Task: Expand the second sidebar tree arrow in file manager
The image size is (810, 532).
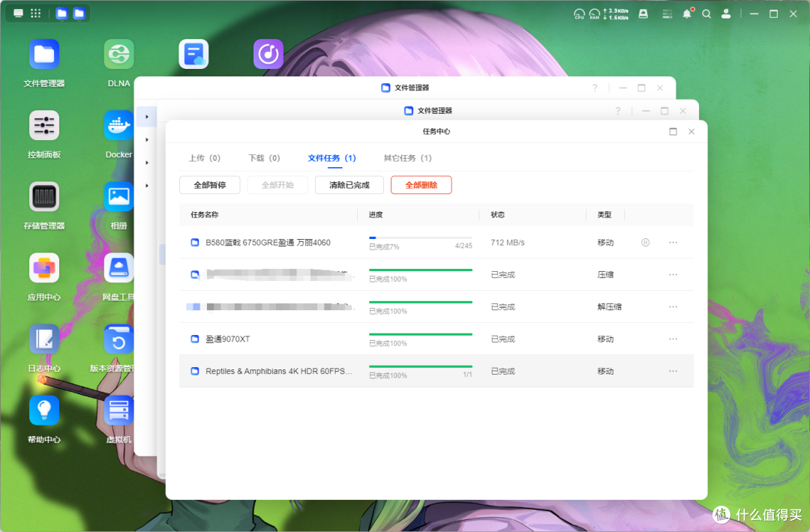Action: pos(147,140)
